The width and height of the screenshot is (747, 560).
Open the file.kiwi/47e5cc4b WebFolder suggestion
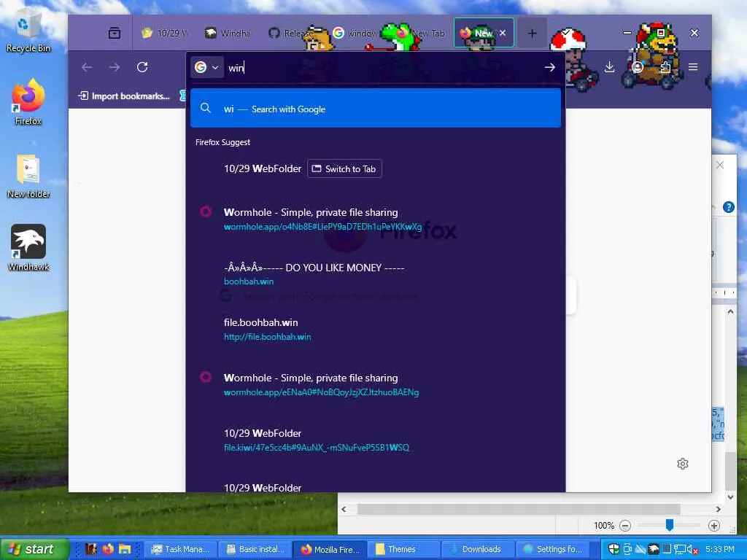point(376,440)
